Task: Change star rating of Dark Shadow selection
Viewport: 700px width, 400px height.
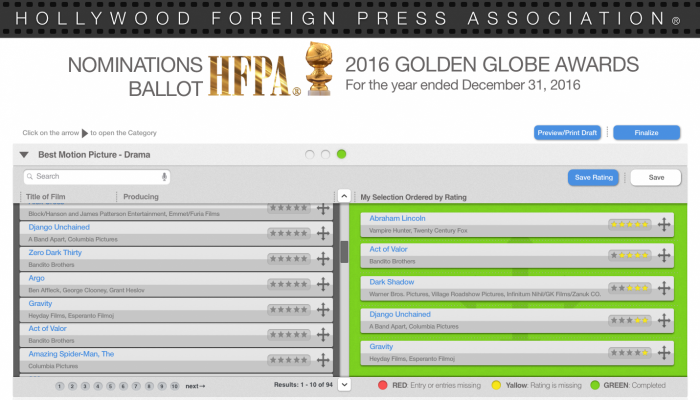Action: coord(629,288)
